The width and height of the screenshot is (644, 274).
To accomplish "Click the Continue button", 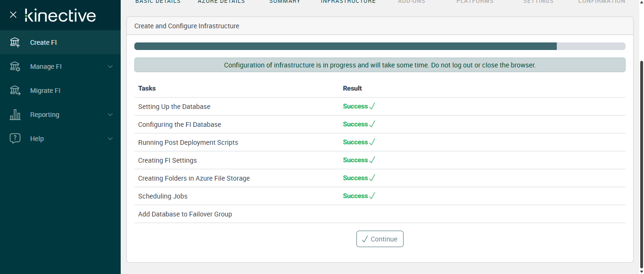I will point(380,239).
